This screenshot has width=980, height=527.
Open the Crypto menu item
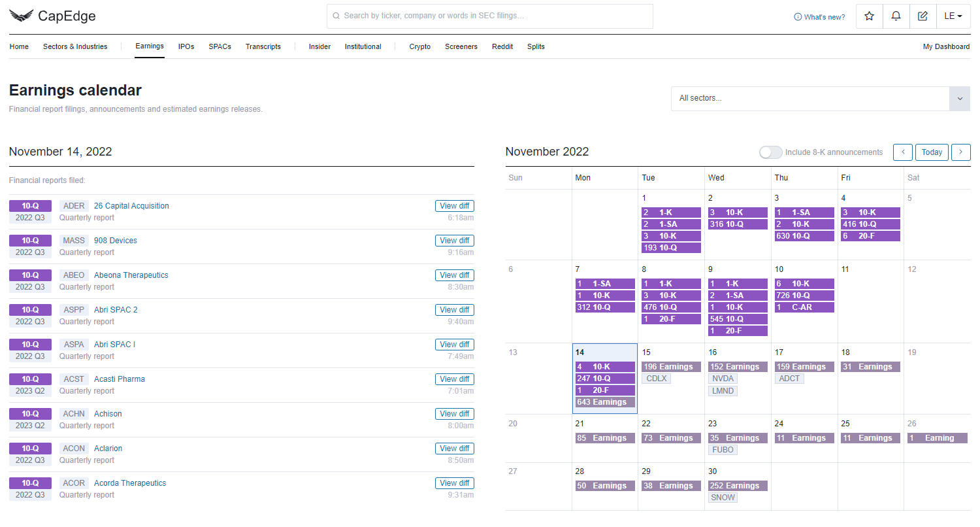[x=420, y=46]
